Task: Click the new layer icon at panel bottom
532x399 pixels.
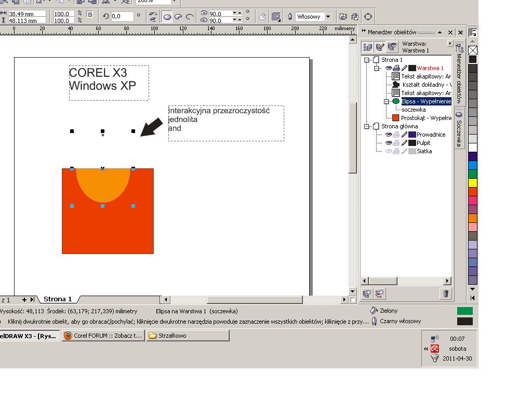Action: click(367, 294)
